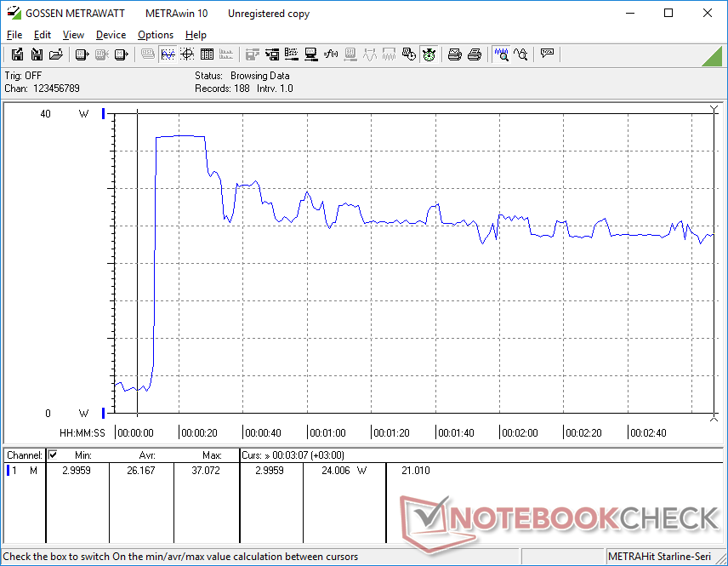Open the math function f(x) tool

(331, 54)
